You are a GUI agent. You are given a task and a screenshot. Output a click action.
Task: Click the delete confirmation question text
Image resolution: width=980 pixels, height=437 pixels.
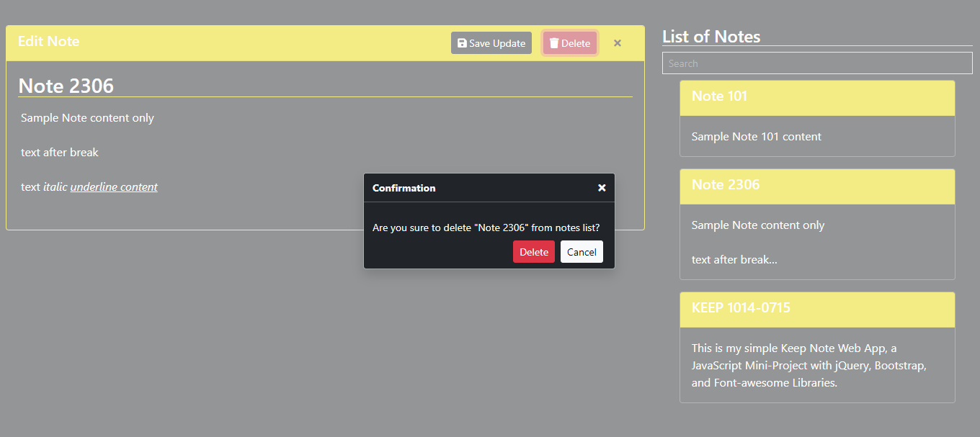[x=486, y=227]
